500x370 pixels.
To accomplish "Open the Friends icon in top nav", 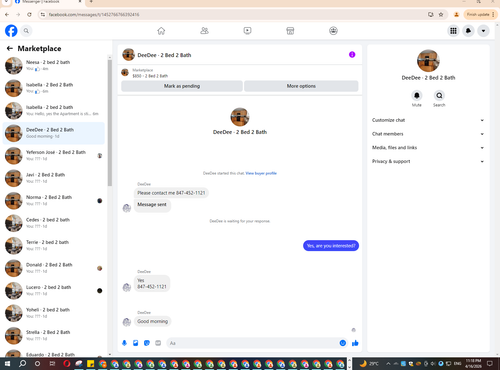I will click(204, 31).
